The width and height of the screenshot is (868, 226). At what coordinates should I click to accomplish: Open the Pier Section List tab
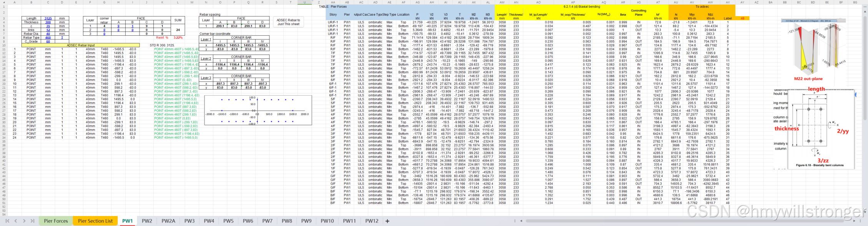[x=95, y=221]
